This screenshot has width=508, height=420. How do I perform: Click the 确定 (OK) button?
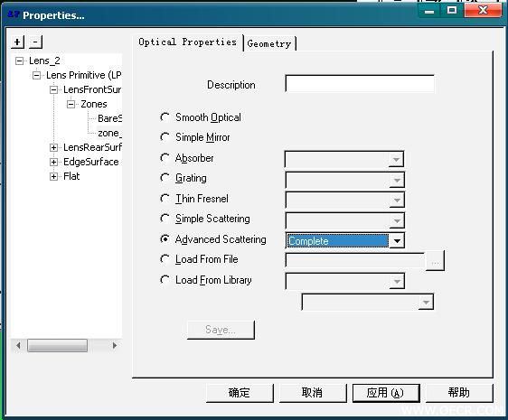240,393
